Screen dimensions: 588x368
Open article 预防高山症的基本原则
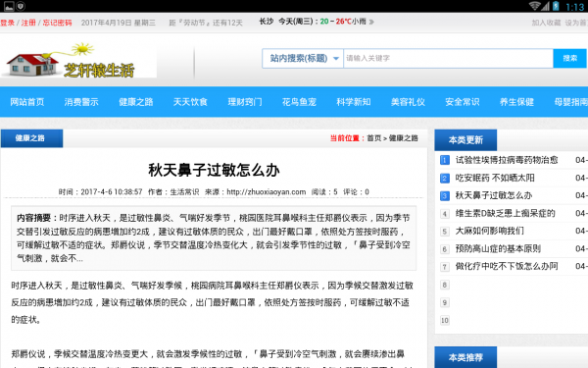coord(498,248)
